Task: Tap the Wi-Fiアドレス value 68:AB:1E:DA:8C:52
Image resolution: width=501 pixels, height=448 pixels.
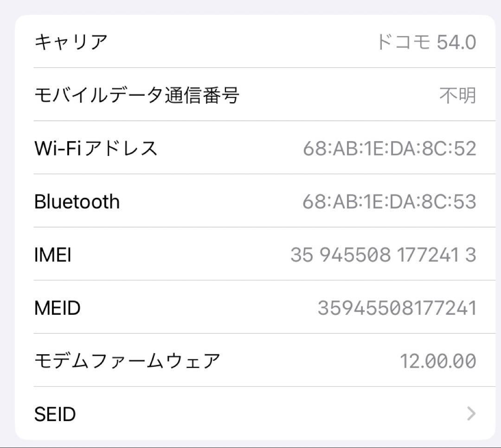Action: 389,148
